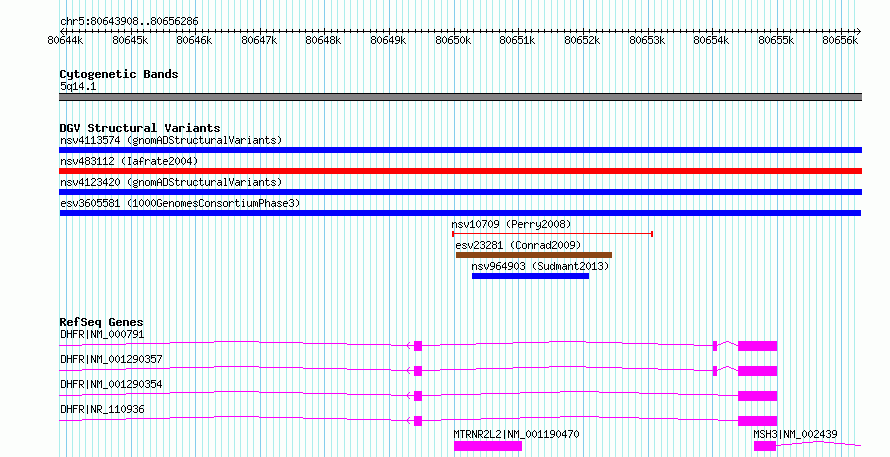Image resolution: width=890 pixels, height=457 pixels.
Task: Open the DHFR|NM_001290354 gene label
Action: click(111, 384)
